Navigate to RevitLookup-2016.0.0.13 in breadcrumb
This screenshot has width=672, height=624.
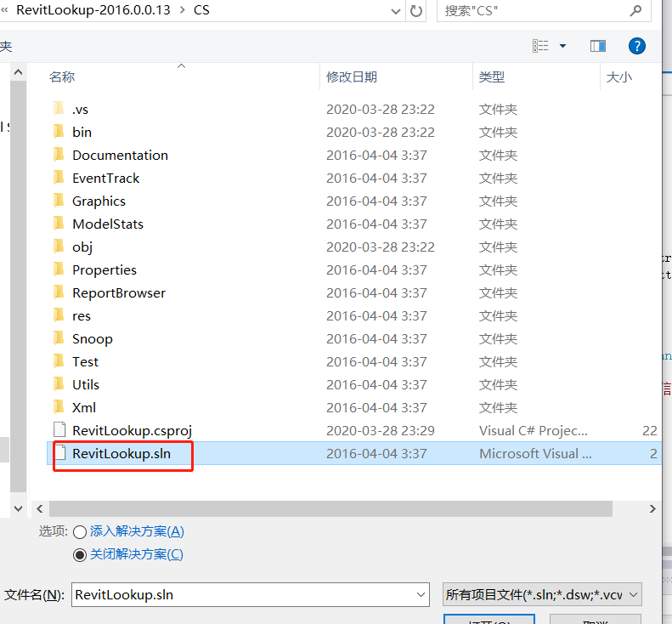tap(93, 10)
